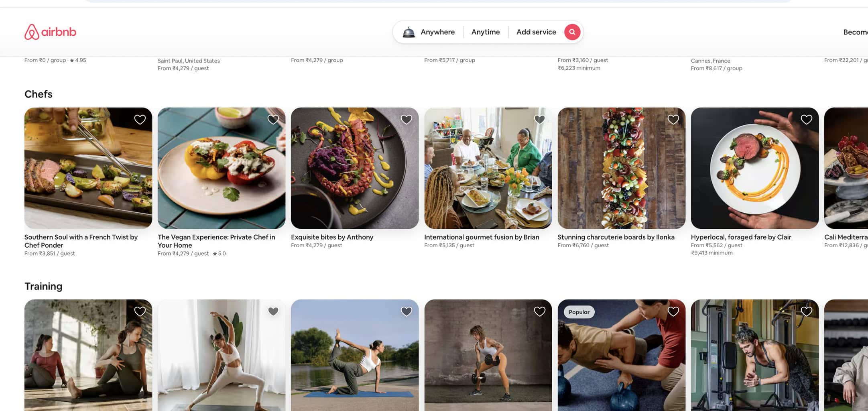Open Hyperlocal, foraged fare by Clair title
This screenshot has height=411, width=868.
(x=741, y=237)
